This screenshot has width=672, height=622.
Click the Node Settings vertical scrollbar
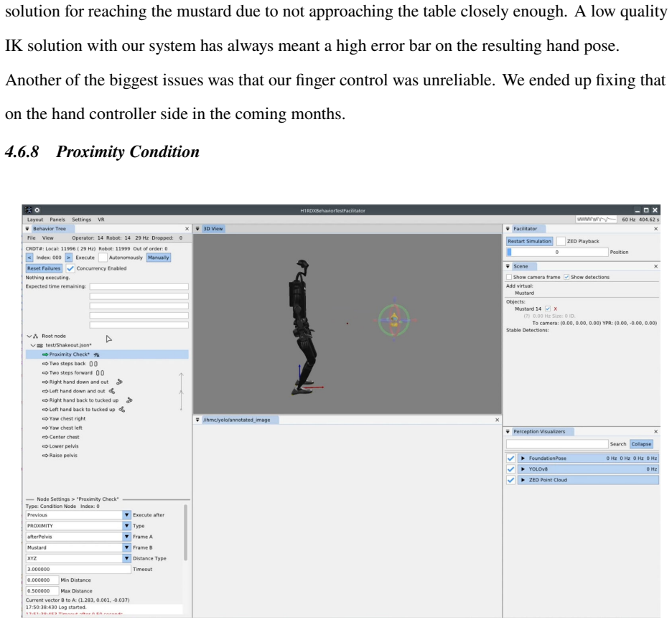point(185,532)
